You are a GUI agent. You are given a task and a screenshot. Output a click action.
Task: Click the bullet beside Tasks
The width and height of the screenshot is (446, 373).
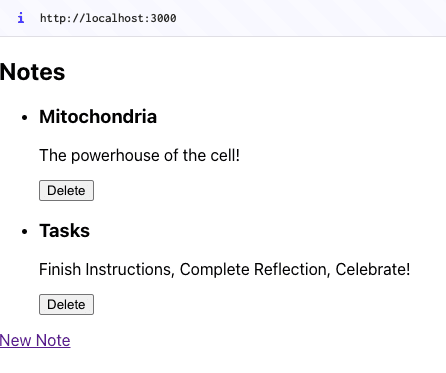pyautogui.click(x=24, y=231)
